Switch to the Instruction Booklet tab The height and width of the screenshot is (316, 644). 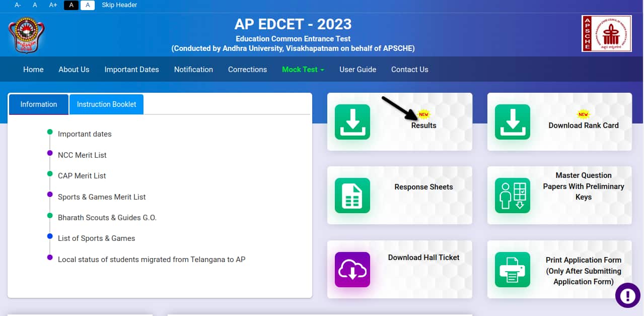coord(106,104)
